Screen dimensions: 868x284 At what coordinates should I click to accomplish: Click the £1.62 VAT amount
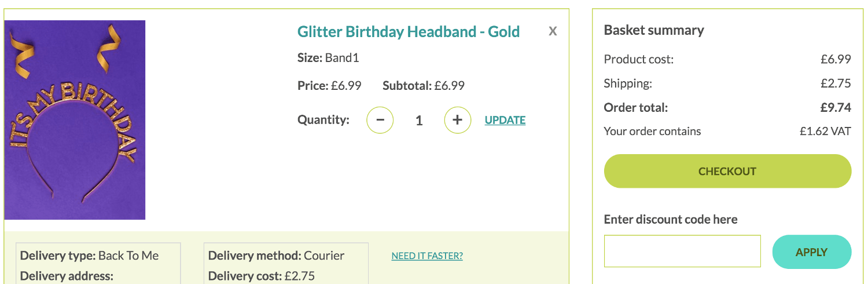point(825,131)
